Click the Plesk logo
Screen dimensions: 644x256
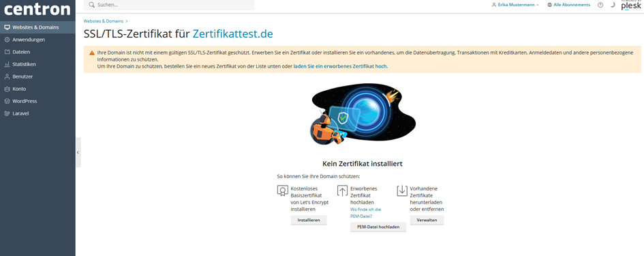click(631, 5)
